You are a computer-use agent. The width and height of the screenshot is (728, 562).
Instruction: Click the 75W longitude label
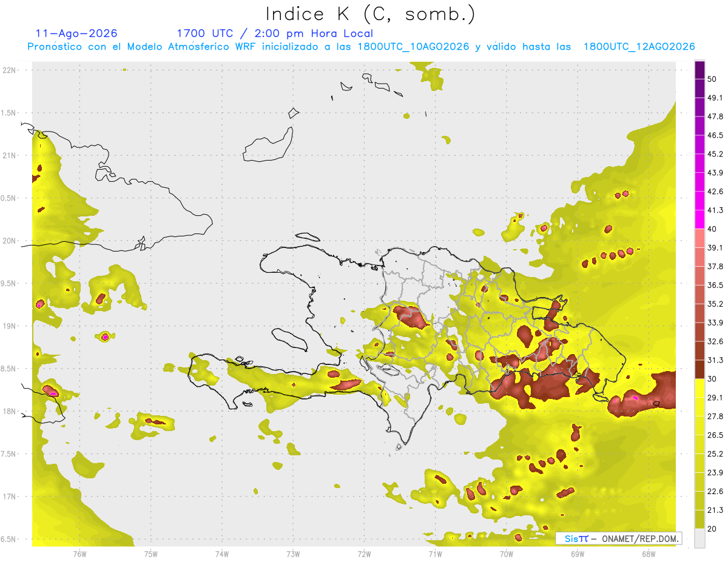(x=151, y=554)
